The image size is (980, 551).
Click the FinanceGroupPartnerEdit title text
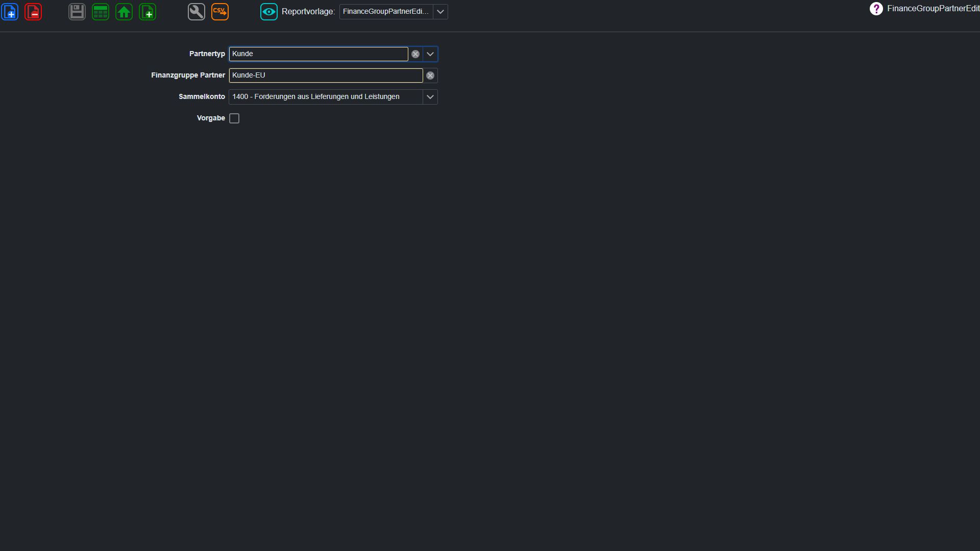(934, 9)
